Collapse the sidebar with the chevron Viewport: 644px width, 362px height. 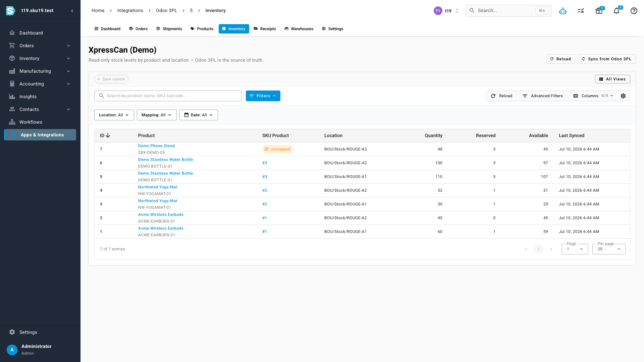click(x=72, y=11)
